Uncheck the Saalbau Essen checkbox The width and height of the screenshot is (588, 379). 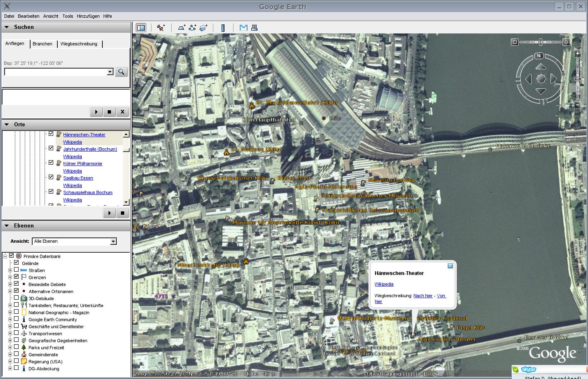51,177
